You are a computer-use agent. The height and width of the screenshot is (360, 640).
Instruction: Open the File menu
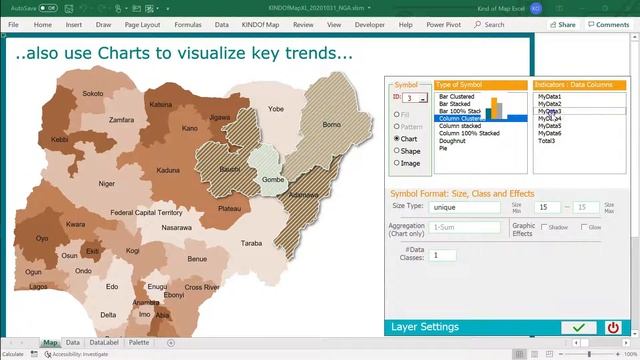13,24
